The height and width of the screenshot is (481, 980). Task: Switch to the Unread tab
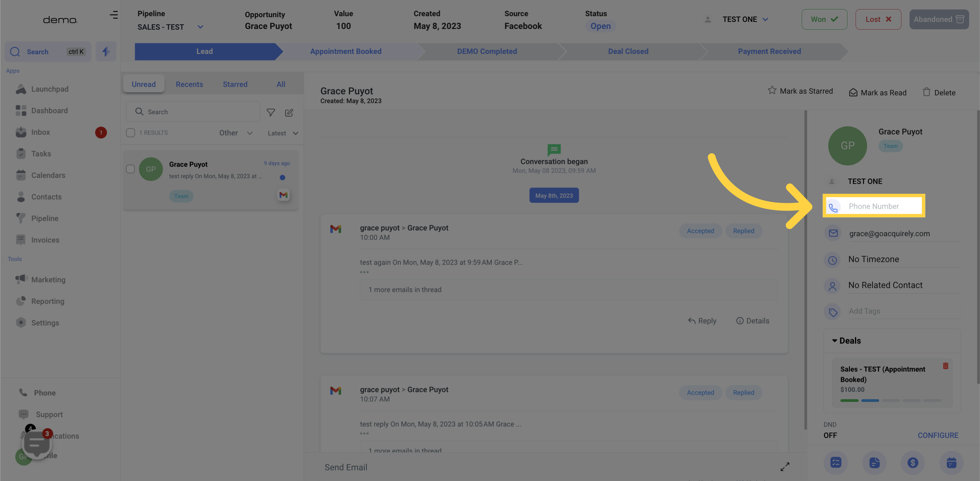coord(144,84)
